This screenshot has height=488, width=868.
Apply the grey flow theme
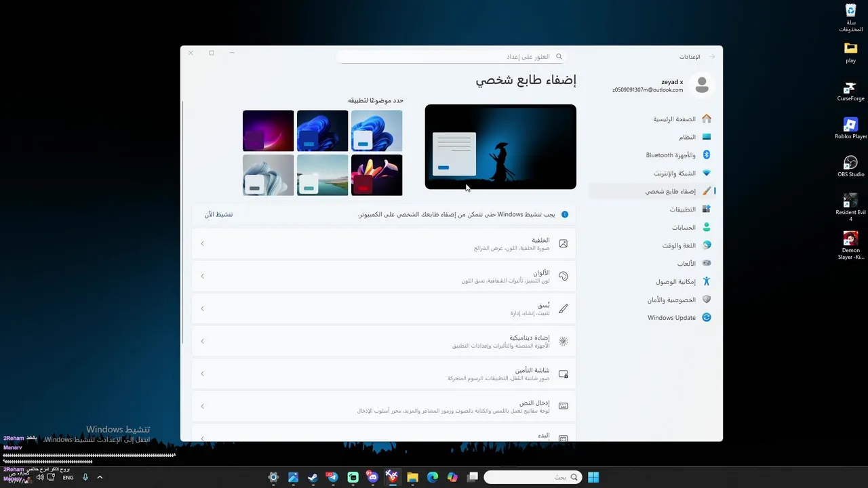tap(269, 175)
